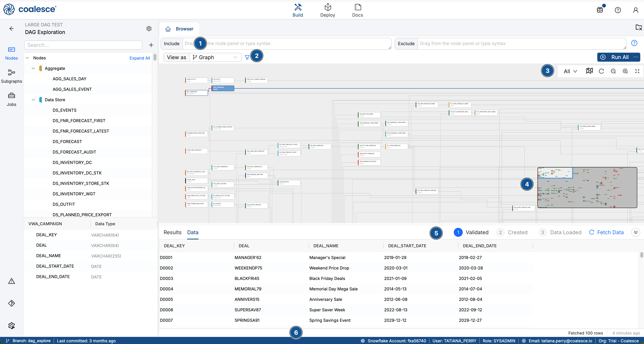This screenshot has width=644, height=344.
Task: Open workspace settings via the gear icon
Action: coord(149,28)
